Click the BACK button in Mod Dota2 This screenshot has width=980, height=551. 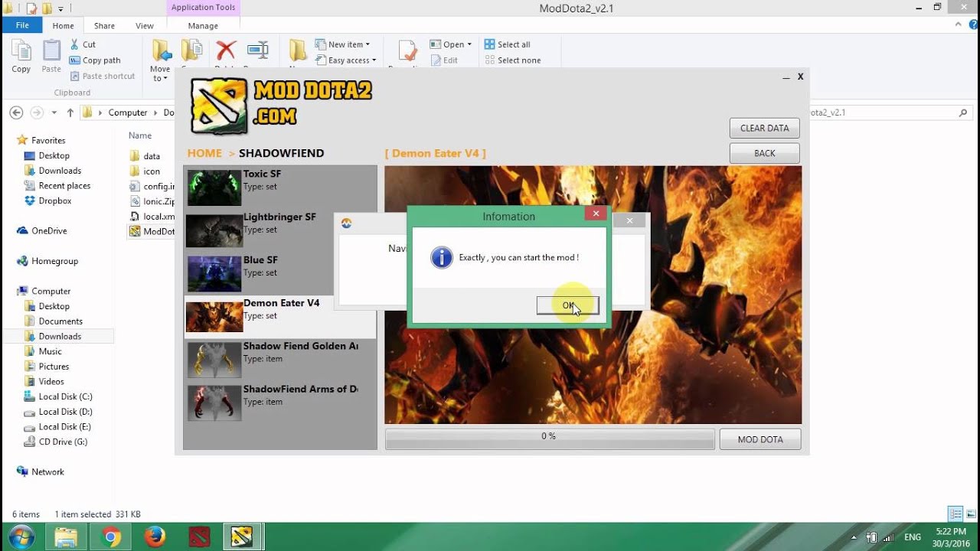(x=764, y=153)
